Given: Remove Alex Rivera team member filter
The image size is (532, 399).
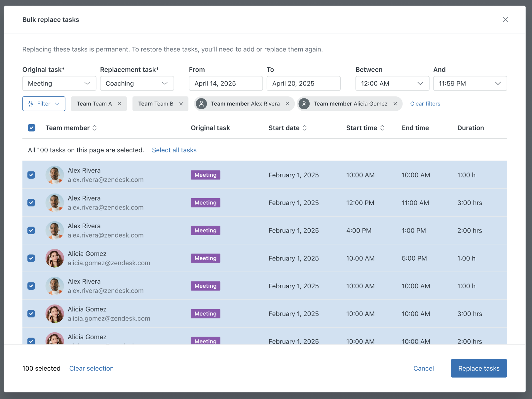Looking at the screenshot, I should click(287, 104).
